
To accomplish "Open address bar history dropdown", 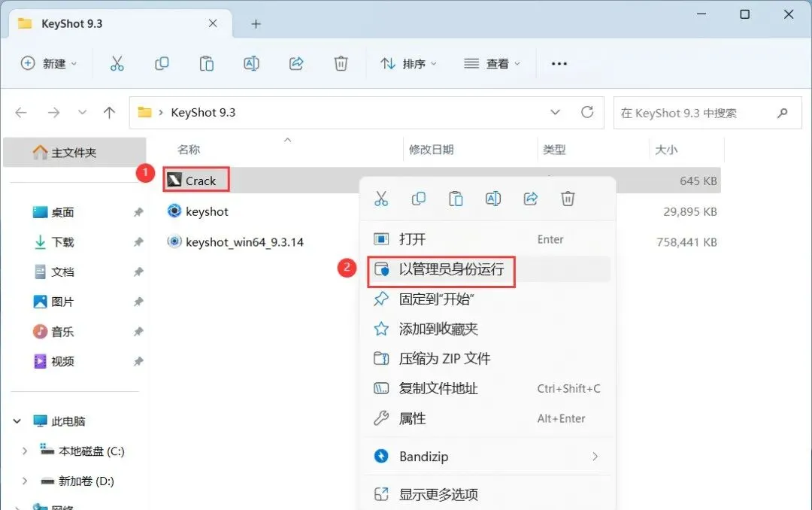I will click(x=555, y=113).
